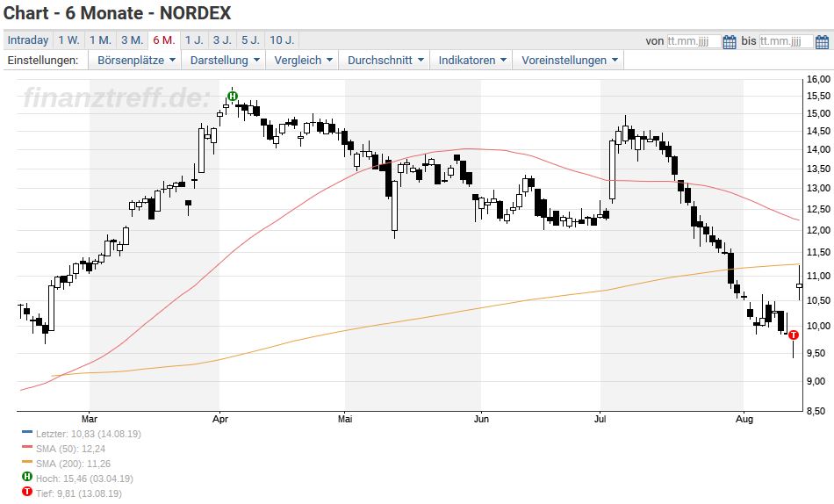Viewport: 834px width, 504px height.
Task: Click the Apr label on the time axis
Action: pyautogui.click(x=220, y=420)
